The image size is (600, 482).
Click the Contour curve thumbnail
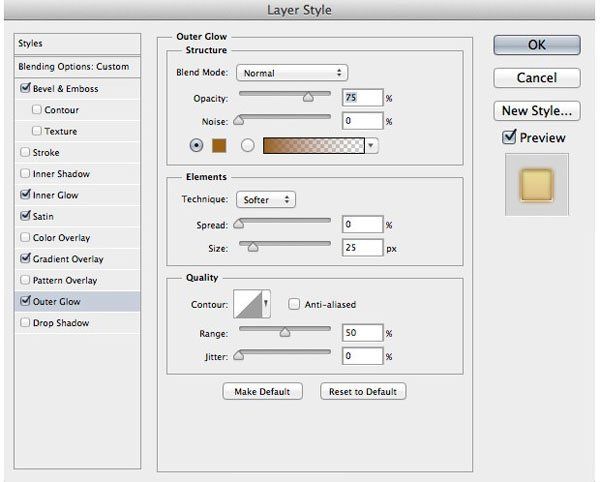(x=248, y=304)
